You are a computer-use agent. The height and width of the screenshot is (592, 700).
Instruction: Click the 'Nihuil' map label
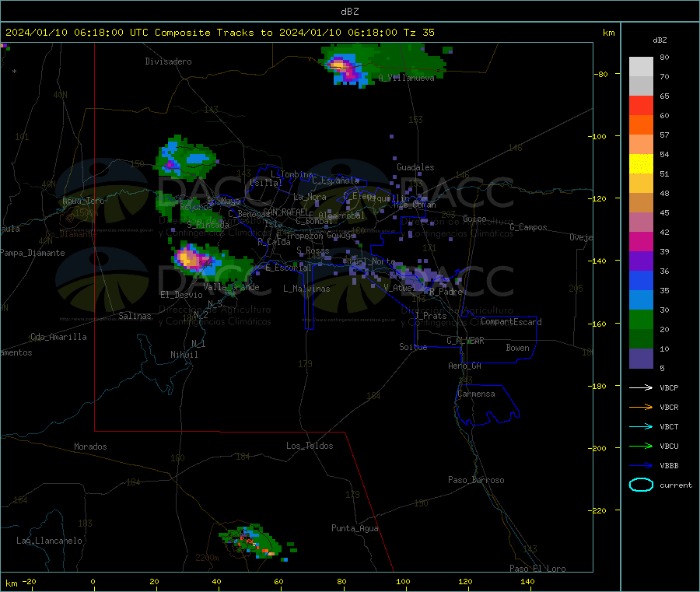(184, 355)
